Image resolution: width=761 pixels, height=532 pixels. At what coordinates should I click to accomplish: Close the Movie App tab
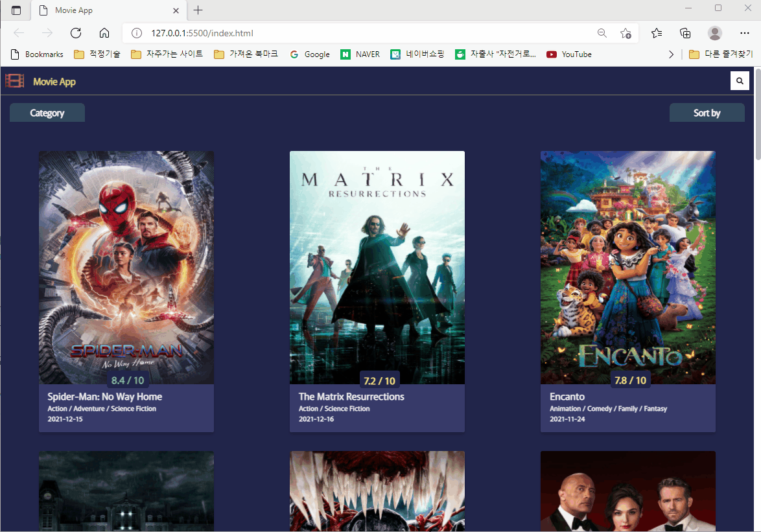(x=176, y=10)
